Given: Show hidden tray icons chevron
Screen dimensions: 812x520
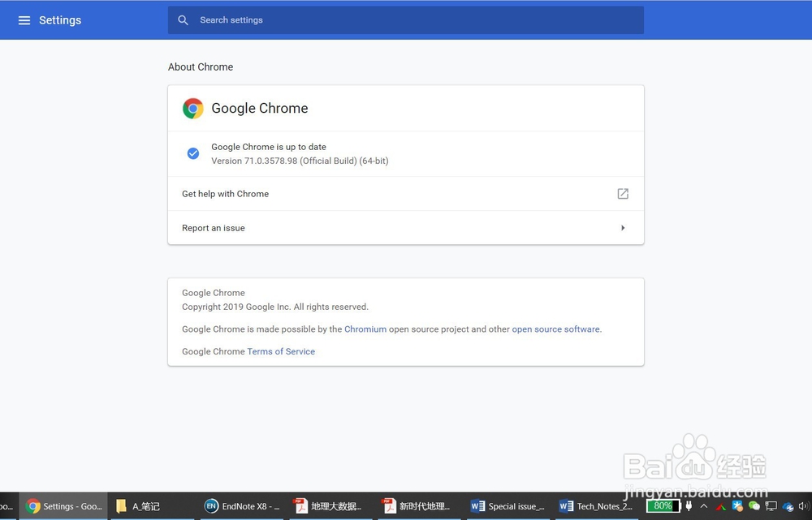Looking at the screenshot, I should pyautogui.click(x=704, y=506).
